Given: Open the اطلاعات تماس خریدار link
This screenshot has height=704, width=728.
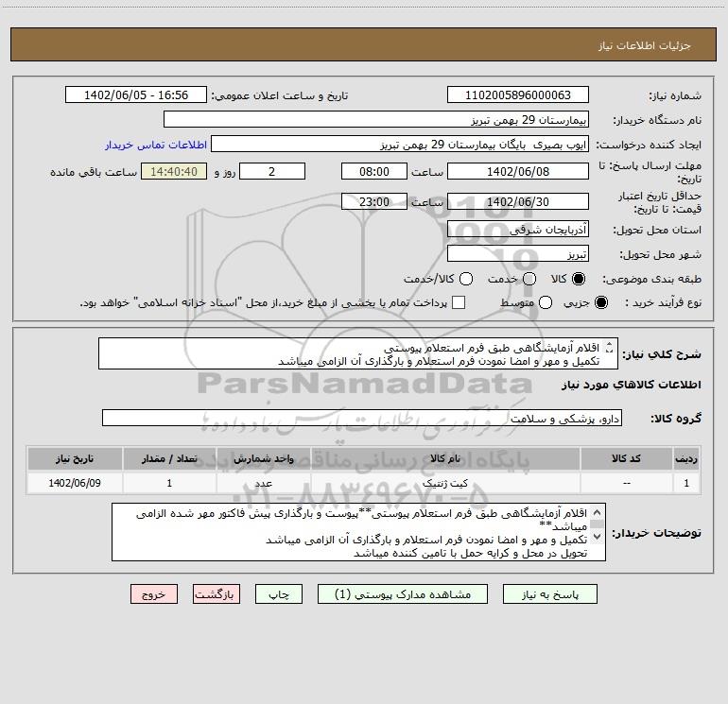Looking at the screenshot, I should click(x=156, y=145).
